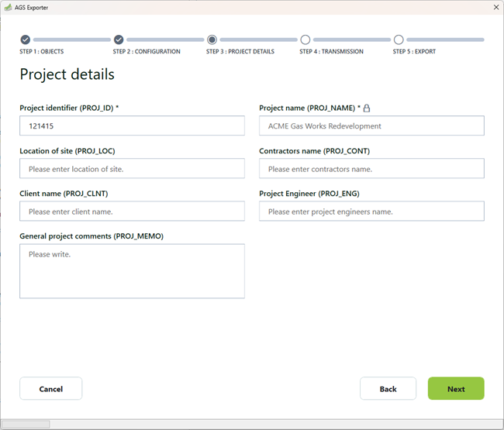Click the Project Engineer input field
This screenshot has height=430, width=504.
371,212
